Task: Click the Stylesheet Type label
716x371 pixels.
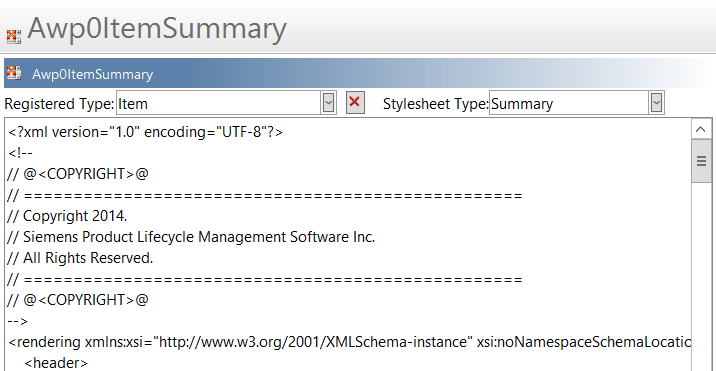Action: click(436, 104)
